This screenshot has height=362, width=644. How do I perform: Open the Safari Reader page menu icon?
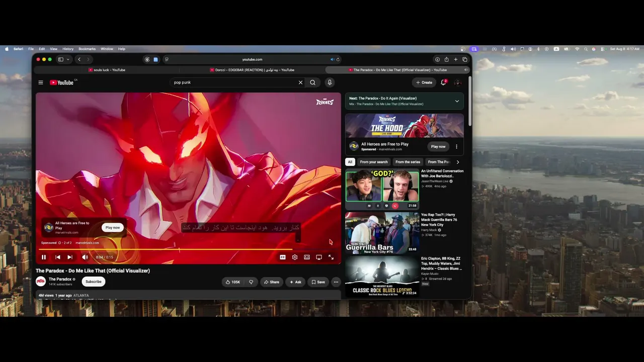click(x=167, y=59)
